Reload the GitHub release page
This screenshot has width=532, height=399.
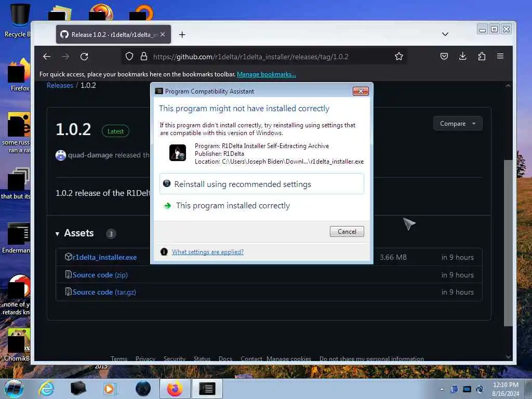pyautogui.click(x=85, y=56)
